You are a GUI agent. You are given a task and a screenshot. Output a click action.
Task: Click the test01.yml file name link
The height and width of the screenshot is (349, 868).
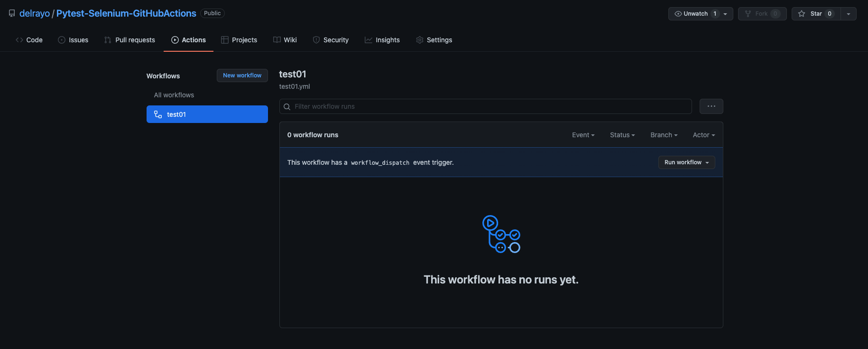tap(295, 86)
